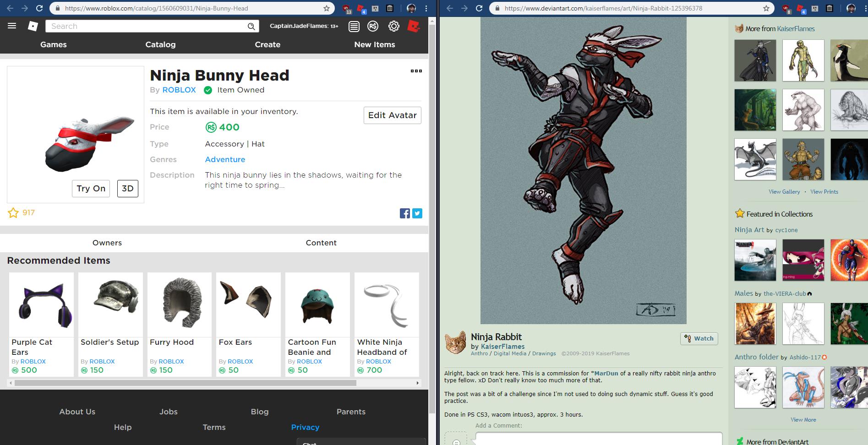Open the About Us footer link

(x=77, y=412)
